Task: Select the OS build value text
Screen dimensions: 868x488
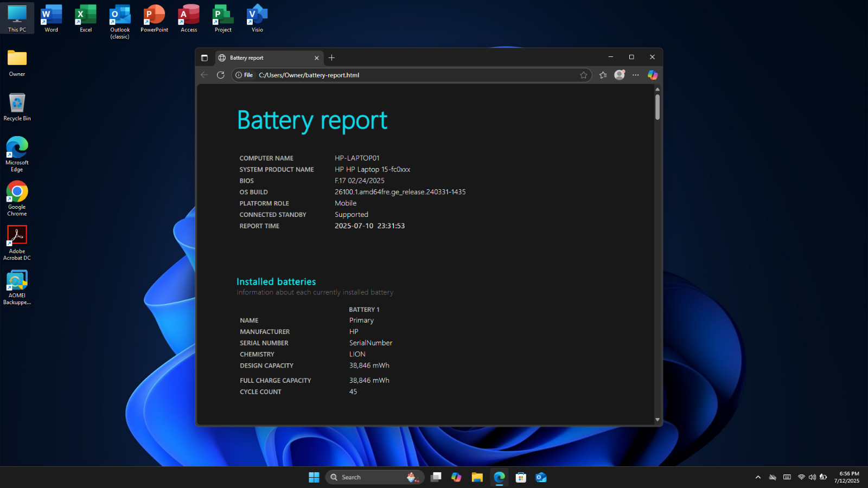Action: point(400,192)
